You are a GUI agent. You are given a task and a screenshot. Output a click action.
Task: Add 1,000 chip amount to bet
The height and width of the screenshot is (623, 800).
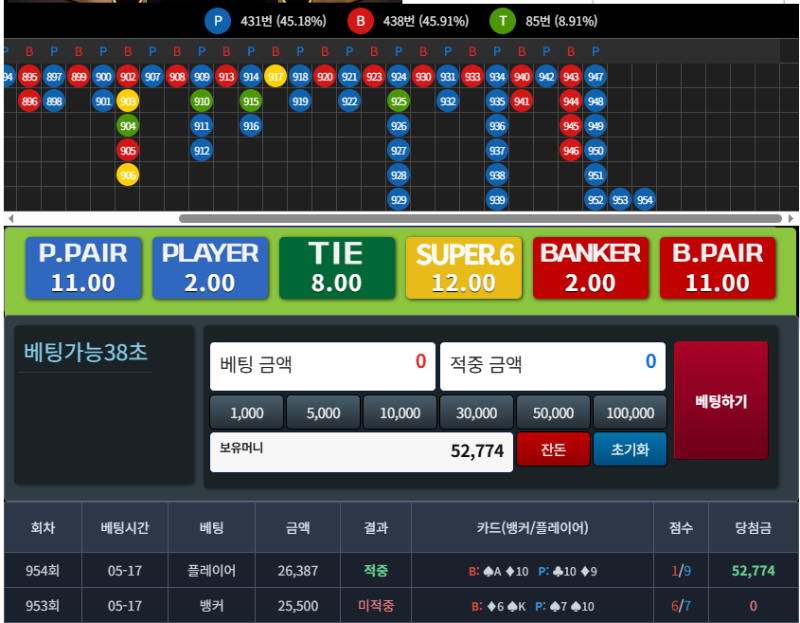[247, 413]
